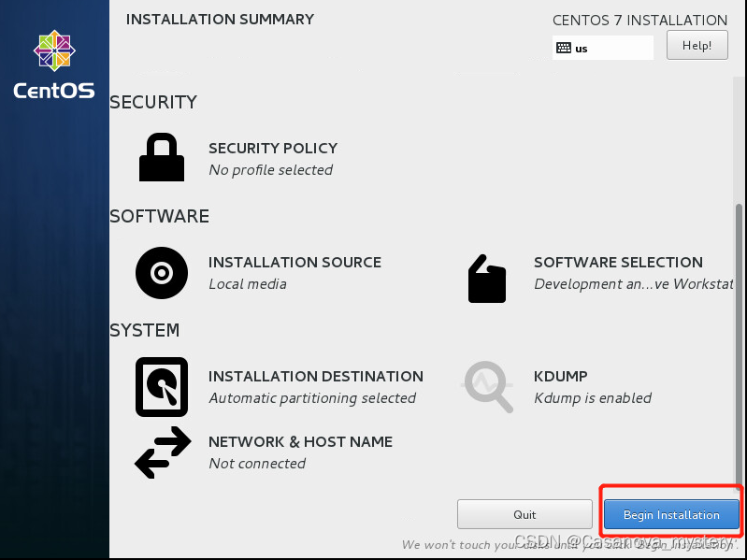Click the 'Local media' status text
747x560 pixels.
(248, 284)
